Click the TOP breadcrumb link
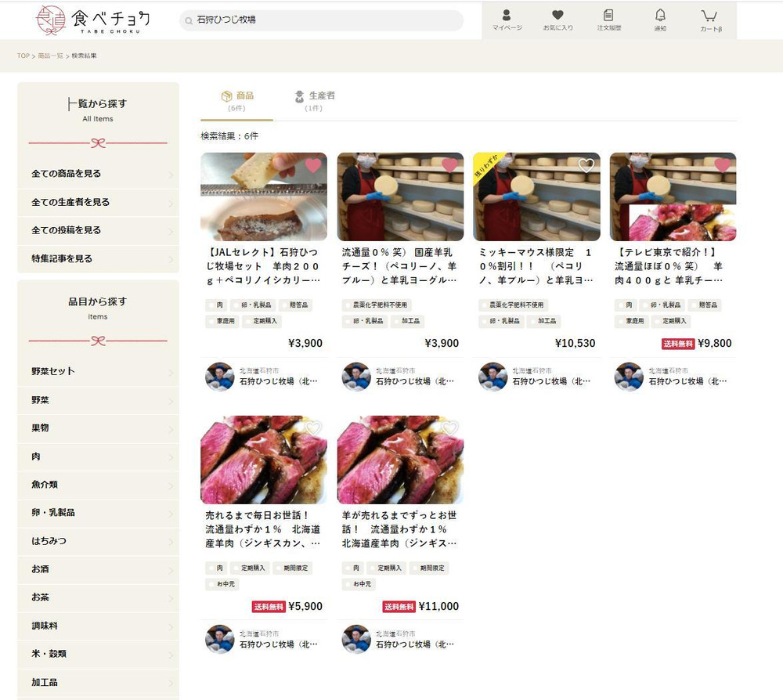 coord(23,56)
